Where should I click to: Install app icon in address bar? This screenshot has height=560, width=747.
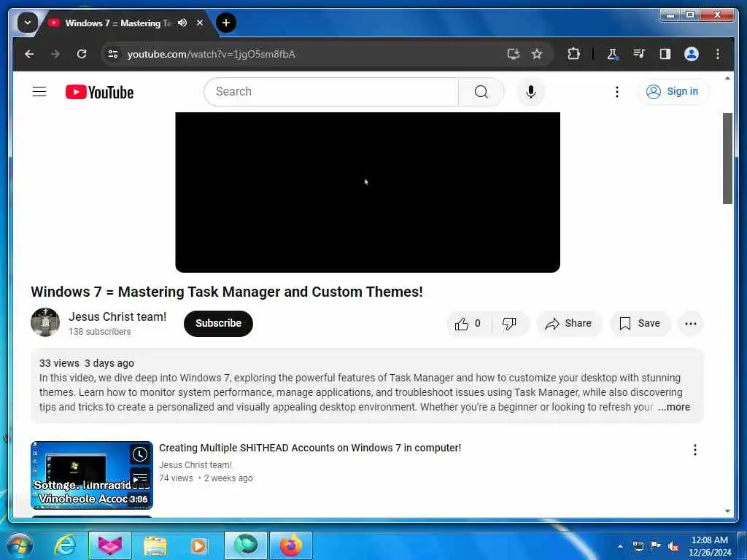(513, 54)
